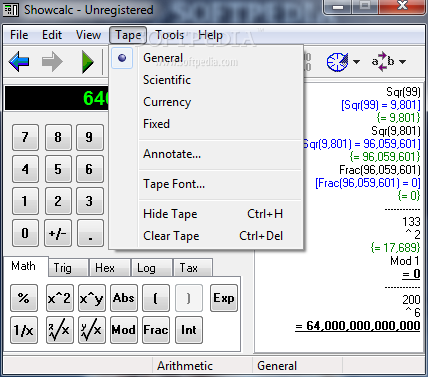Choose Fixed tape format

coord(206,124)
